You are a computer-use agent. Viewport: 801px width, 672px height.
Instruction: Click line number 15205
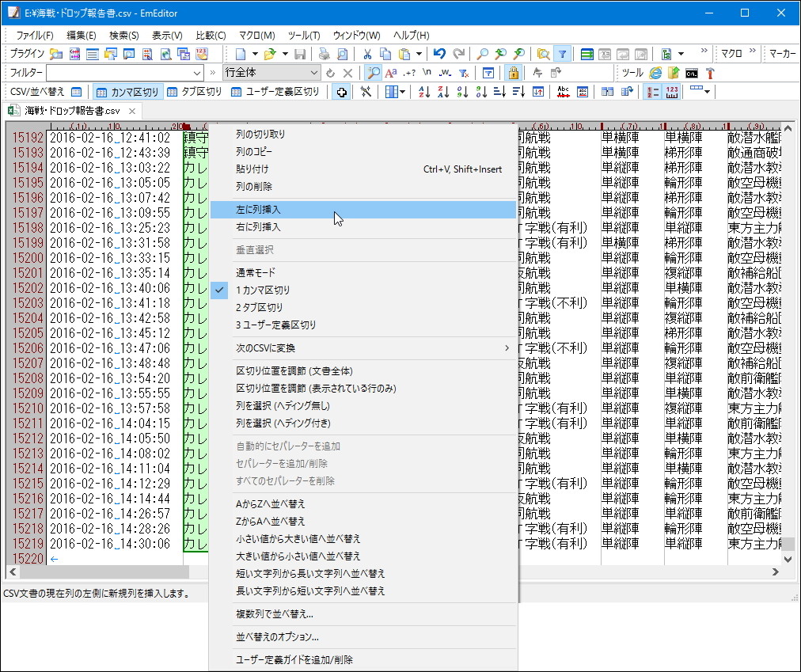pos(28,333)
